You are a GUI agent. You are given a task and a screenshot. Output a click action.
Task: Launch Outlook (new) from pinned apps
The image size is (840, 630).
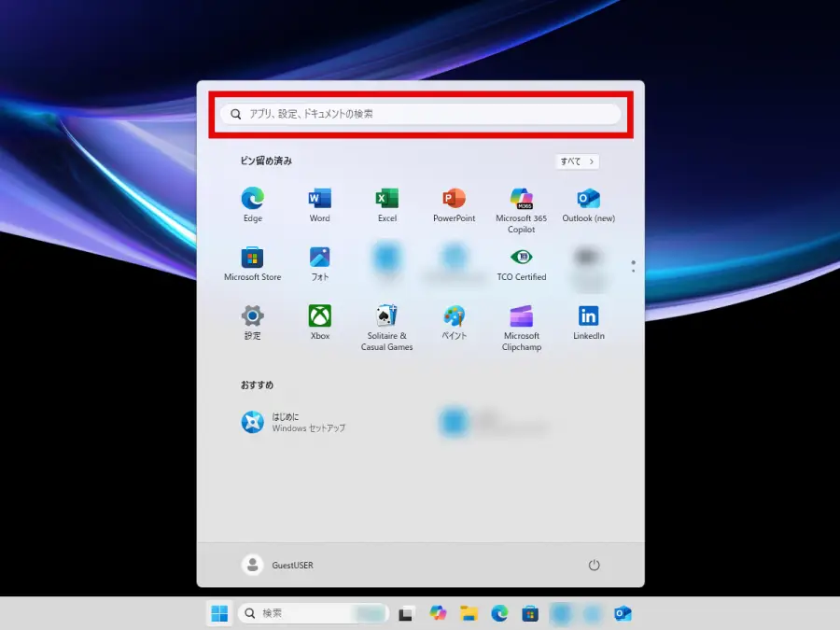[588, 205]
